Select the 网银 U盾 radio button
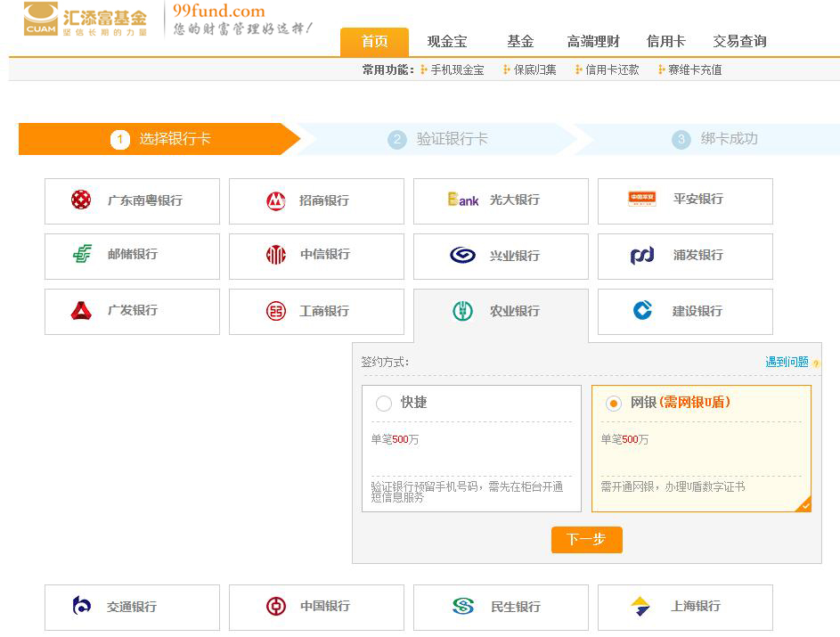Screen dimensions: 840x637 coord(613,404)
